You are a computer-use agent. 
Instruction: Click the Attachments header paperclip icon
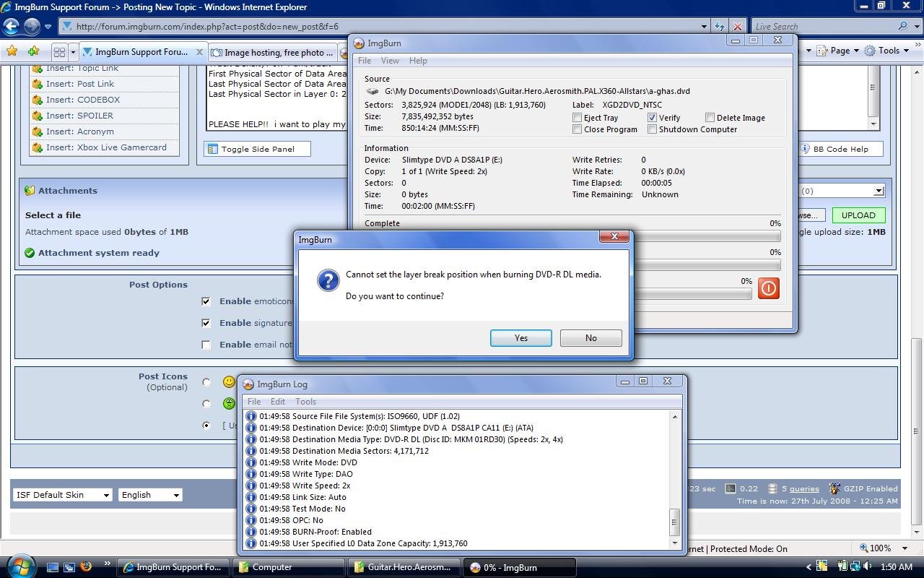click(x=30, y=191)
